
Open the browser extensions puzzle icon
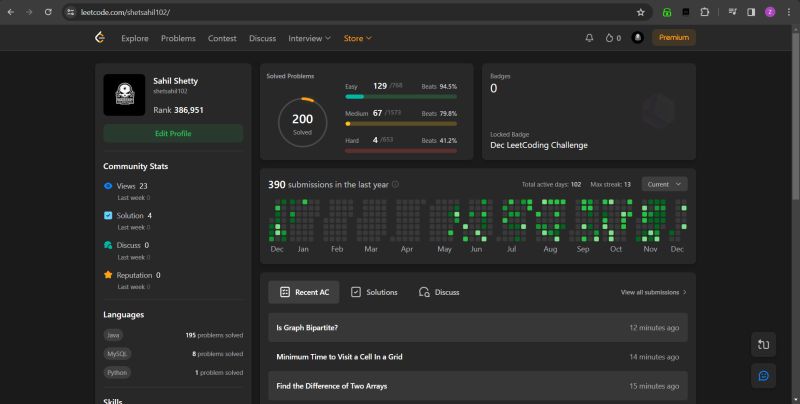705,12
